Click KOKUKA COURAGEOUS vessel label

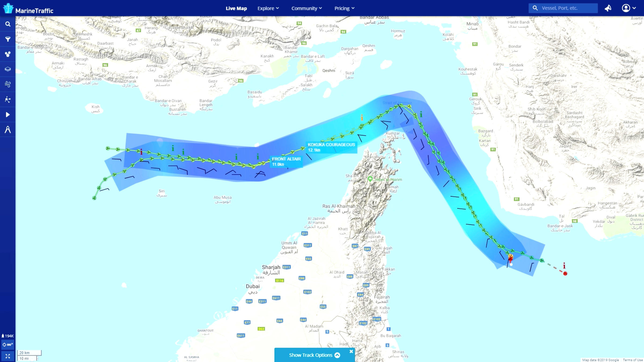coord(332,145)
